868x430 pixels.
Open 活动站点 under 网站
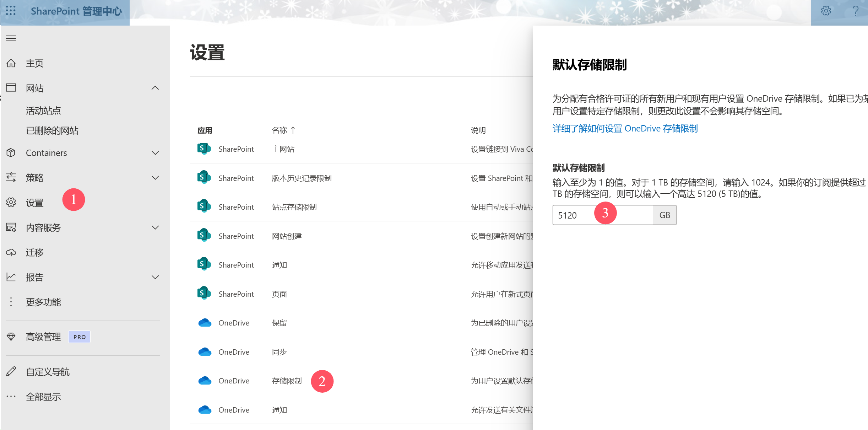click(43, 111)
